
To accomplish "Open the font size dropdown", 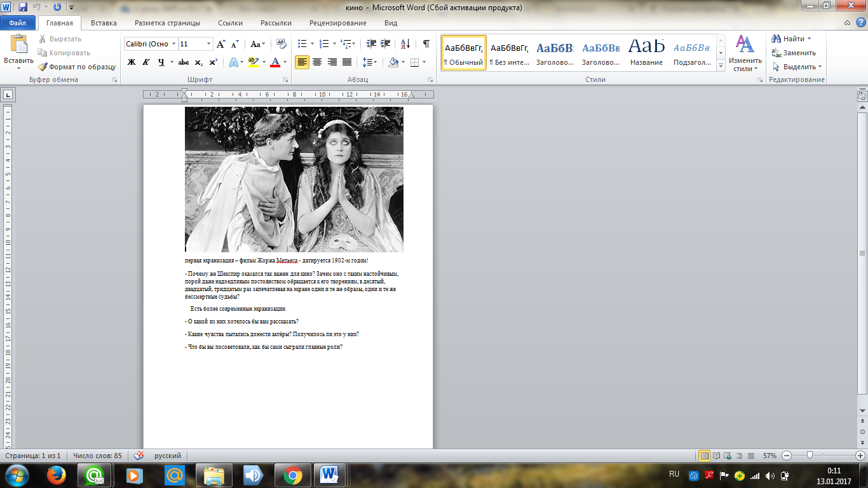I will tap(209, 44).
